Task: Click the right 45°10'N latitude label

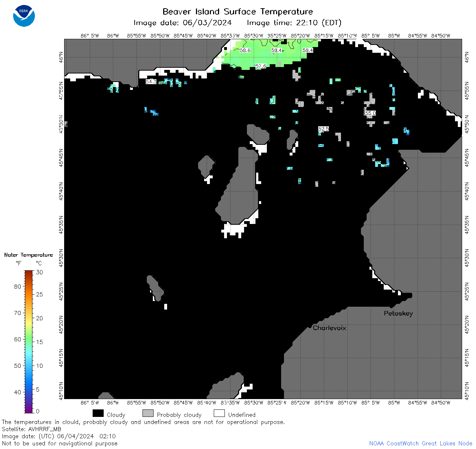Action: coord(467,390)
